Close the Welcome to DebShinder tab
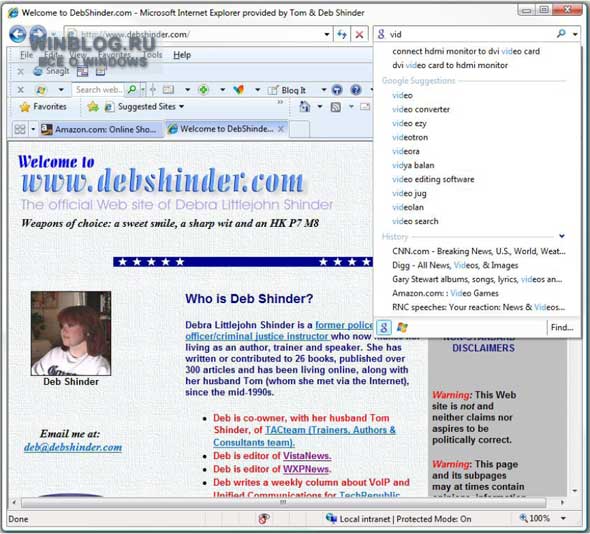 [281, 129]
